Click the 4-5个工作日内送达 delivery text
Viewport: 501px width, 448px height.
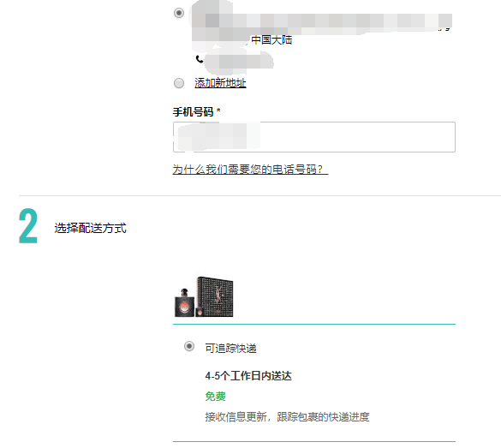point(248,376)
